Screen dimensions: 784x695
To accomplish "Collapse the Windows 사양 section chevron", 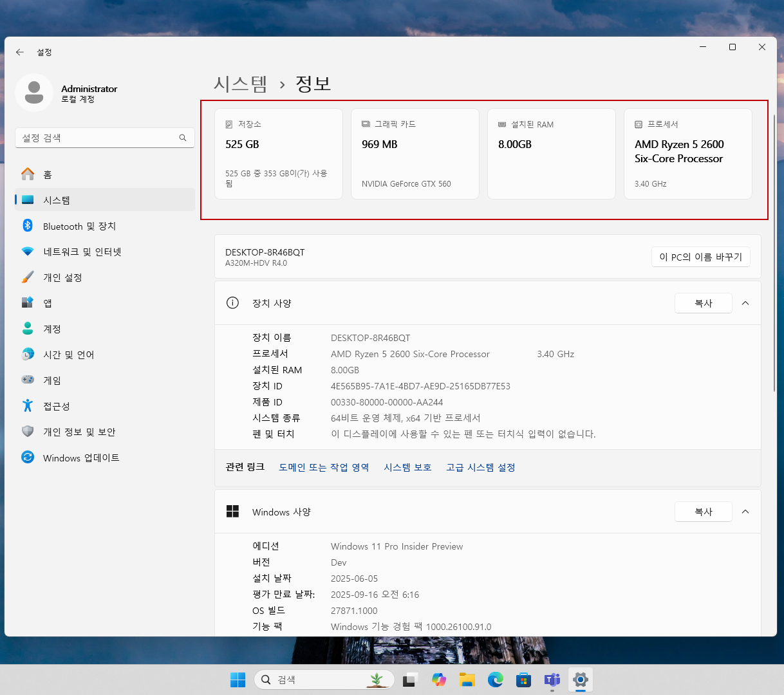I will [x=745, y=512].
